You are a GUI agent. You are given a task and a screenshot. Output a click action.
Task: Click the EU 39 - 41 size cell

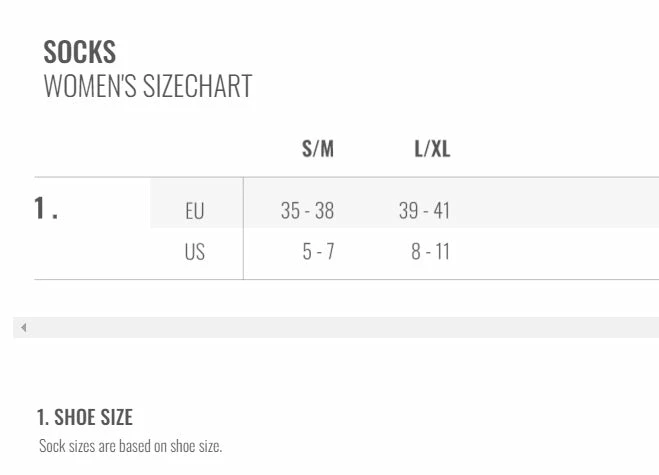click(x=424, y=211)
